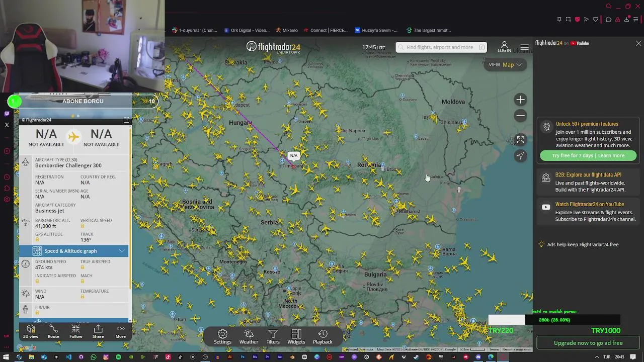Click the LOG IN user icon
This screenshot has width=644, height=362.
(504, 47)
